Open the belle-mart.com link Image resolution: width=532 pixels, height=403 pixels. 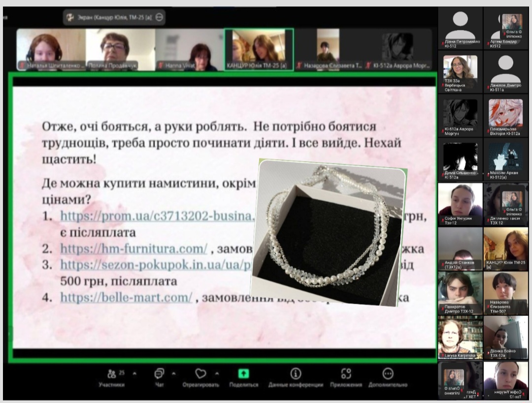point(126,298)
